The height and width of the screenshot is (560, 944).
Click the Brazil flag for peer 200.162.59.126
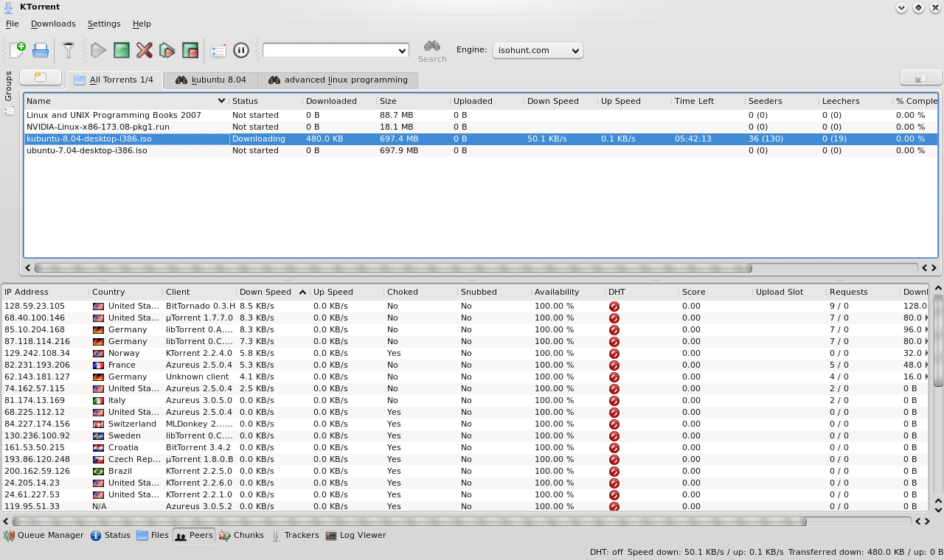[98, 471]
